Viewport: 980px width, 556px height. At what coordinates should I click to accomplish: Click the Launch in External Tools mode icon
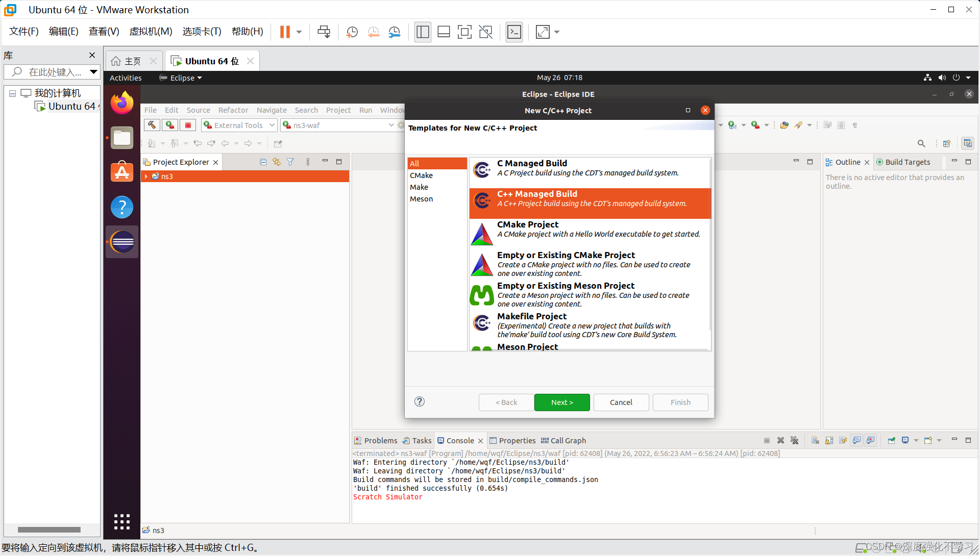point(170,125)
